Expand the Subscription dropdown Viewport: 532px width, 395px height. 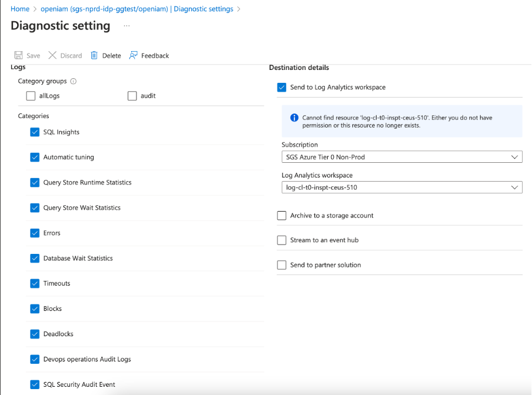[401, 157]
